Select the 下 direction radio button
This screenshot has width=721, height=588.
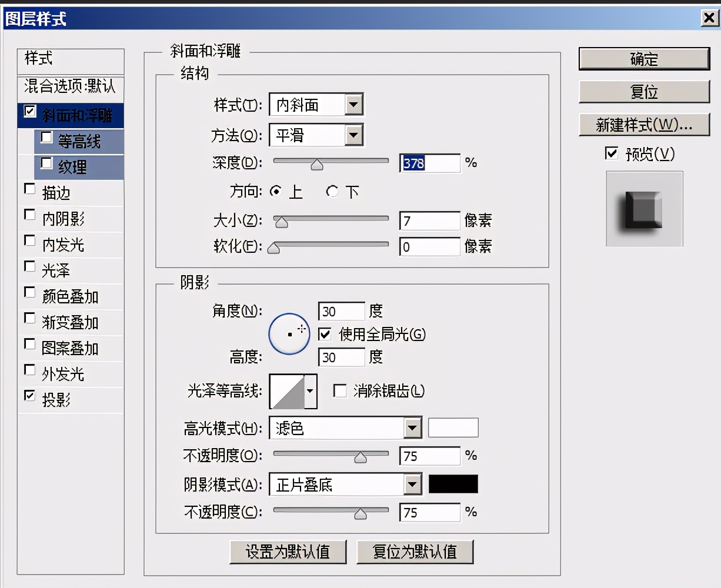(332, 192)
